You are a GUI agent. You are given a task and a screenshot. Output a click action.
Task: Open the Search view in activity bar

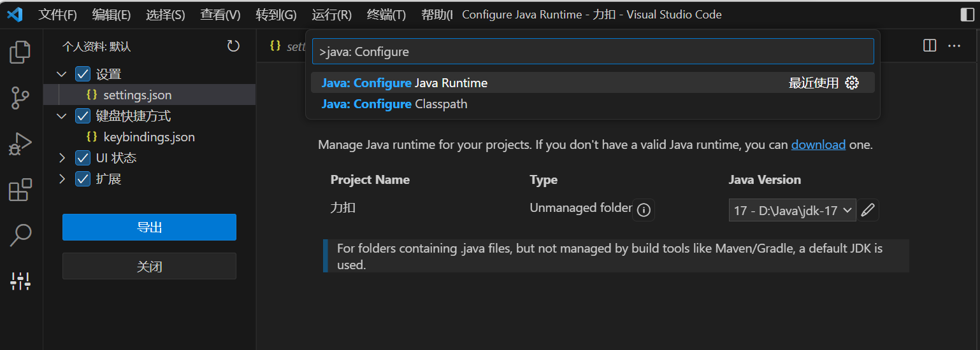(20, 235)
